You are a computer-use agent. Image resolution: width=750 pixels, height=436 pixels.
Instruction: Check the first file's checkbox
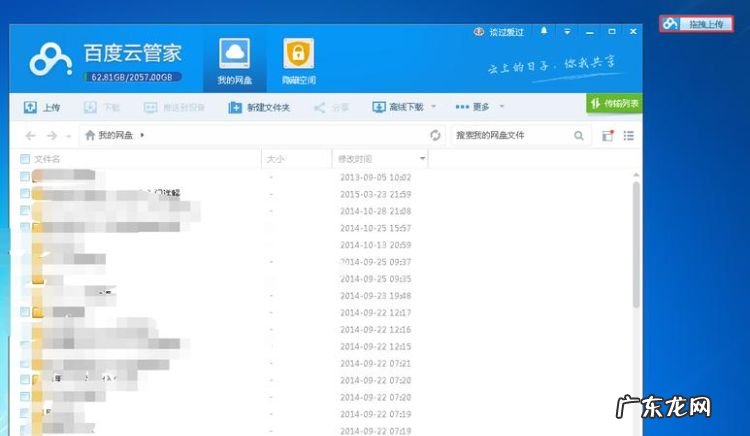tap(25, 177)
